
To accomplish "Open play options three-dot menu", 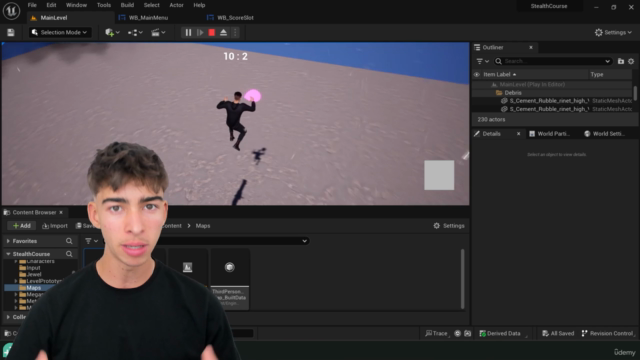I will pyautogui.click(x=235, y=32).
